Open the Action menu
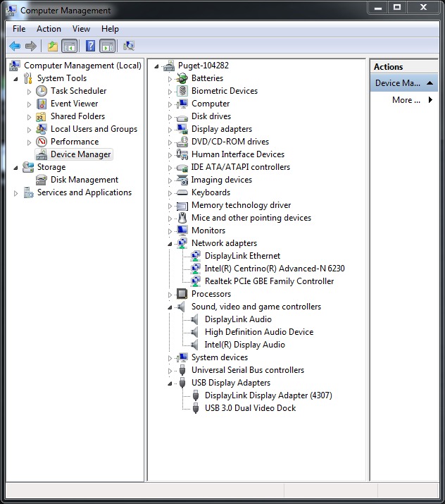Screen dimensions: 445x504 point(49,29)
